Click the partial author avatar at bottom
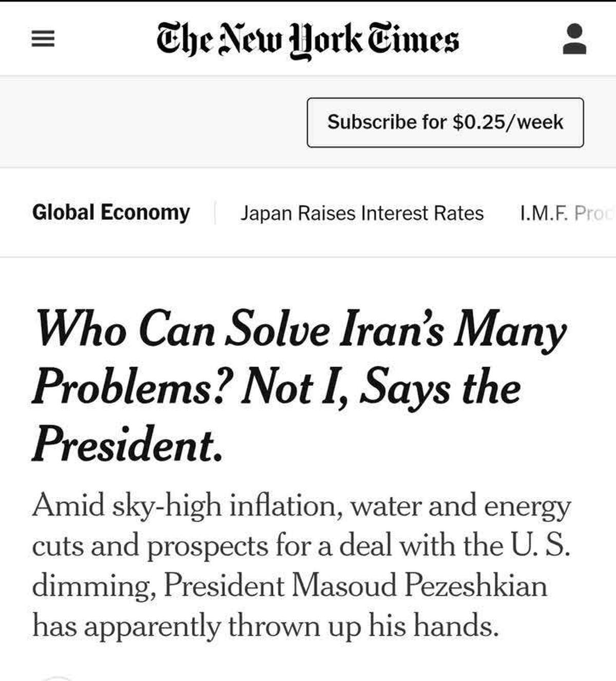The width and height of the screenshot is (616, 681). (56, 677)
